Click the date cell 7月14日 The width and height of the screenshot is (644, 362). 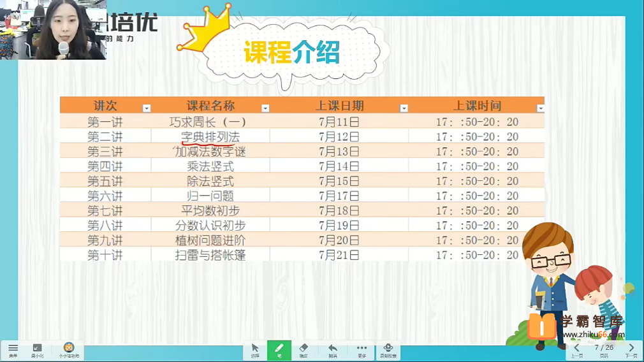tap(339, 166)
